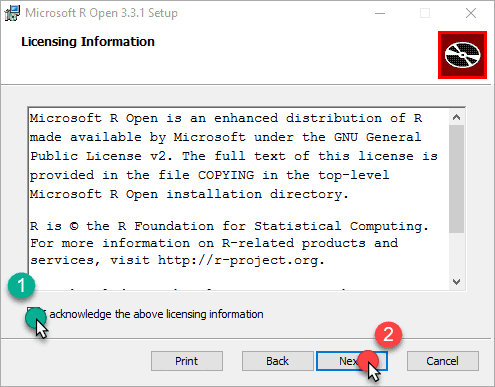The height and width of the screenshot is (387, 495).
Task: Click the installer icon in title bar
Action: [x=12, y=13]
